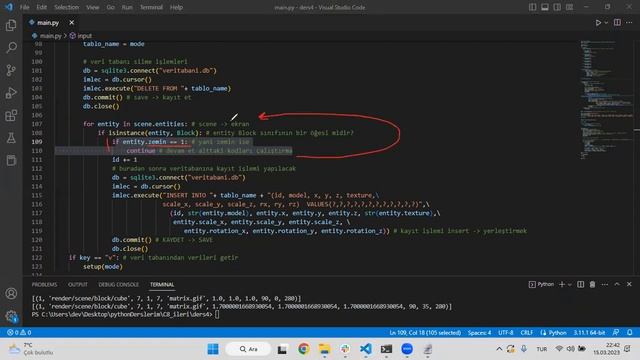This screenshot has width=640, height=360.
Task: Open Run and Debug view
Action: [x=11, y=93]
